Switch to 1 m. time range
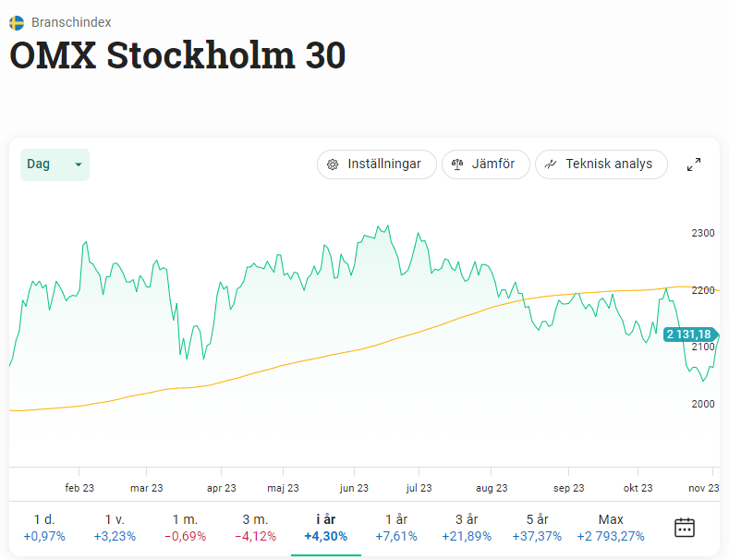729x560 pixels. pyautogui.click(x=185, y=528)
